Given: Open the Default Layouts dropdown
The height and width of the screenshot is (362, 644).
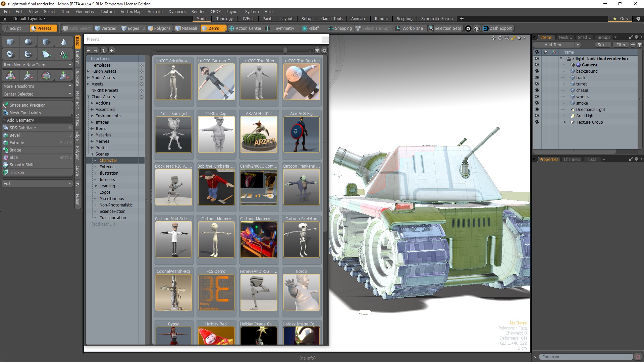Looking at the screenshot, I should coord(29,18).
